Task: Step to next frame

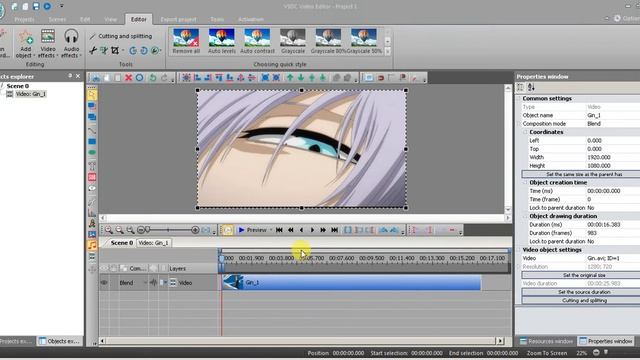Action: click(312, 230)
